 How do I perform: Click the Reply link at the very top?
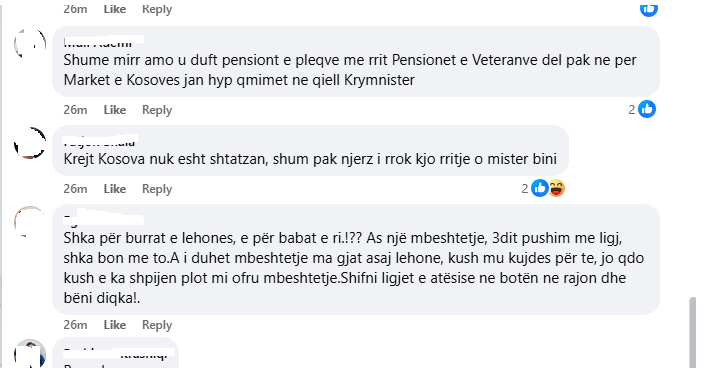(x=157, y=9)
